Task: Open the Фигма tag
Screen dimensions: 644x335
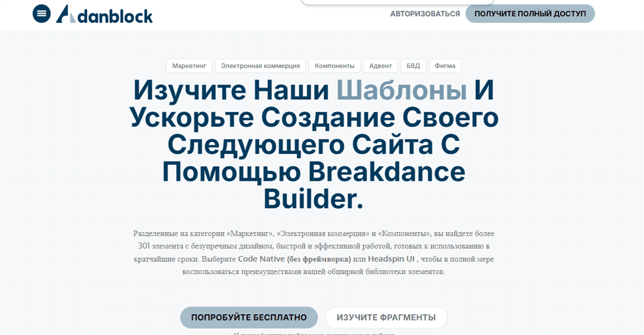Action: click(445, 66)
